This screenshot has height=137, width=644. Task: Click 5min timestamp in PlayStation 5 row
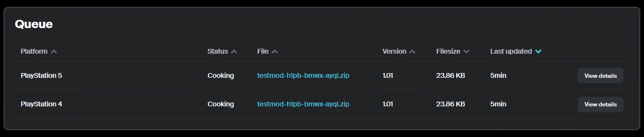coord(498,75)
